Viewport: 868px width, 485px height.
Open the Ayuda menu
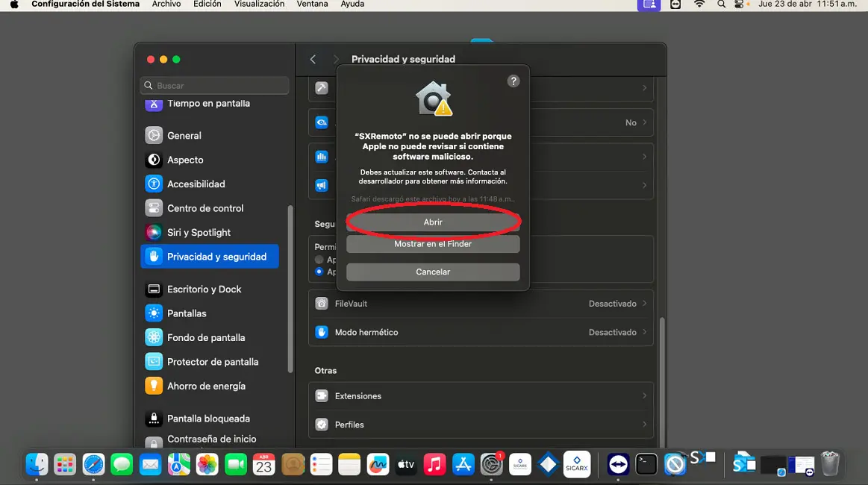click(352, 4)
